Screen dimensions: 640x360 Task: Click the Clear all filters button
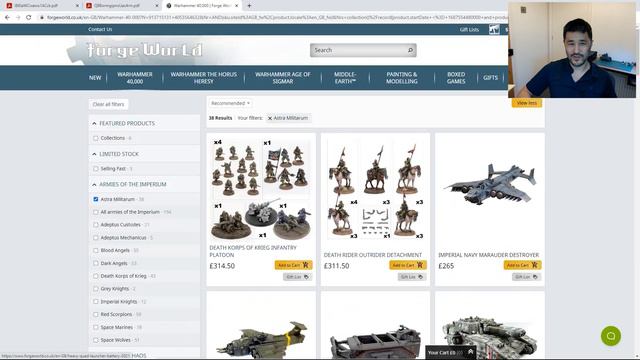point(109,104)
